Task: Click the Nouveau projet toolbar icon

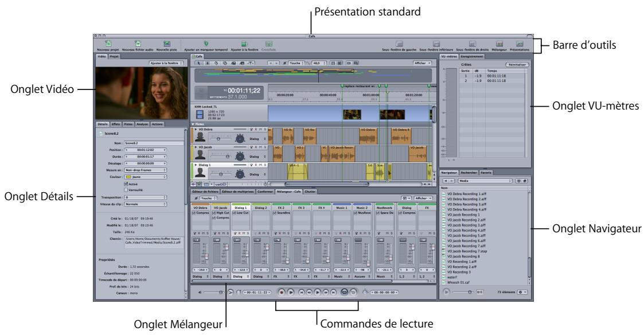Action: click(108, 43)
